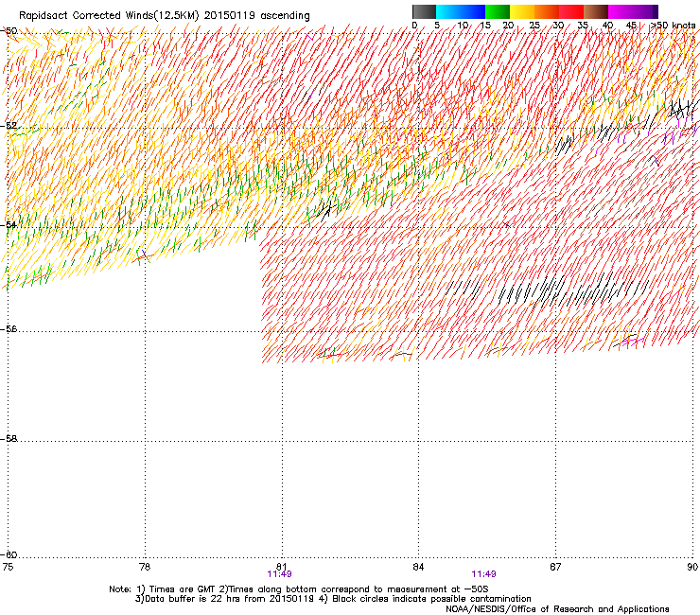Click the gray 0-5 knots legend swatch

(x=424, y=11)
